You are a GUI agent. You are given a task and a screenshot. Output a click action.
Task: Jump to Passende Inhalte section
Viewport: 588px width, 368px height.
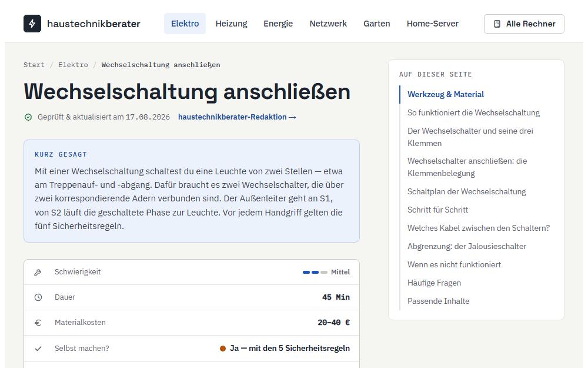coord(439,301)
